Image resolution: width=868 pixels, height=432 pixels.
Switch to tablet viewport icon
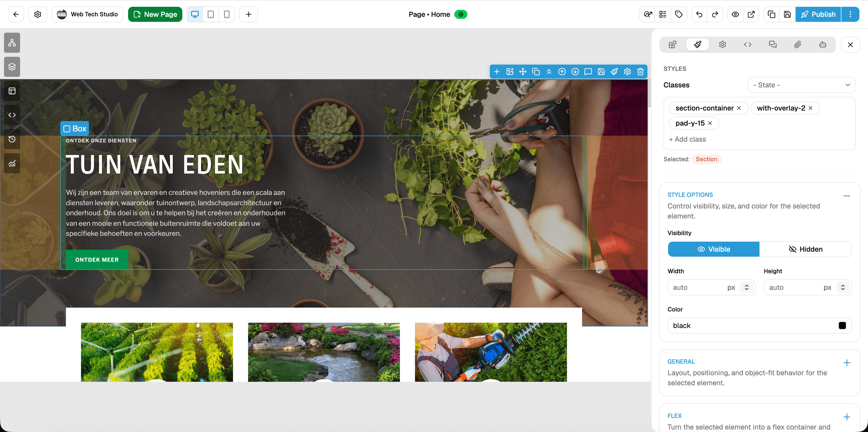coord(211,14)
